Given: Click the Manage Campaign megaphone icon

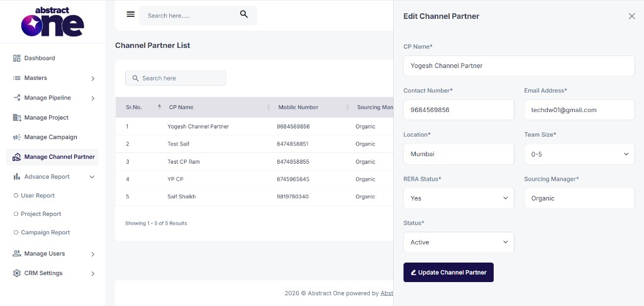Looking at the screenshot, I should pos(17,137).
